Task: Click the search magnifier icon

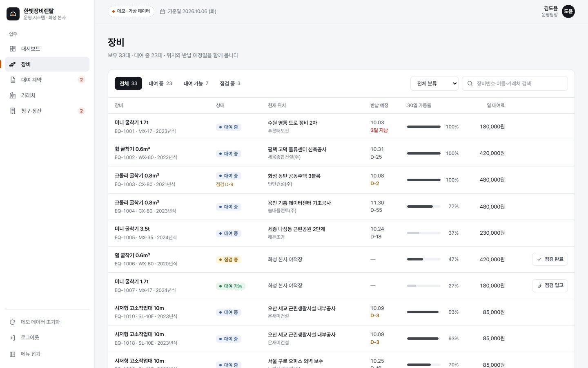Action: pos(470,83)
